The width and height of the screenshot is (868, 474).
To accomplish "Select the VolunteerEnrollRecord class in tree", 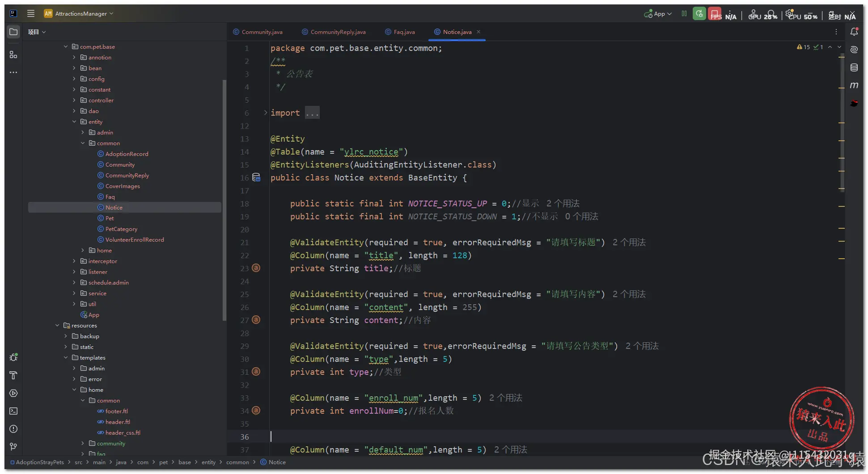I will click(x=135, y=239).
